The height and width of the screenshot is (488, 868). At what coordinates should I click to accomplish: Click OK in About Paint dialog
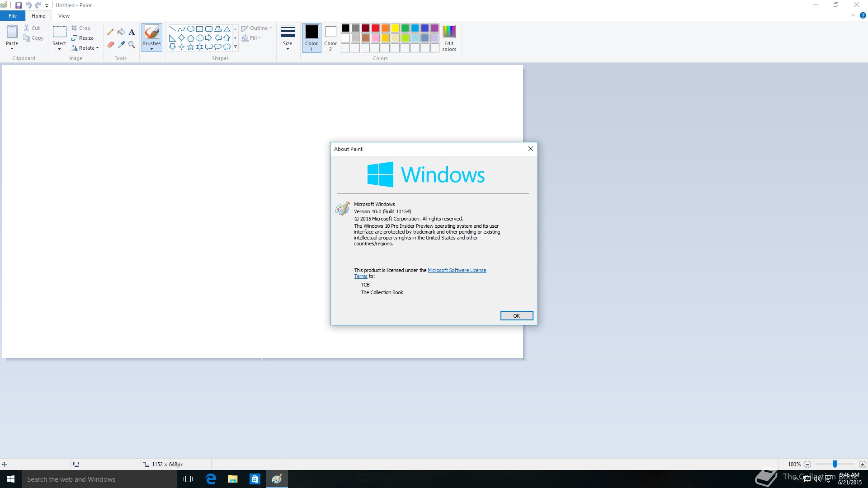516,316
